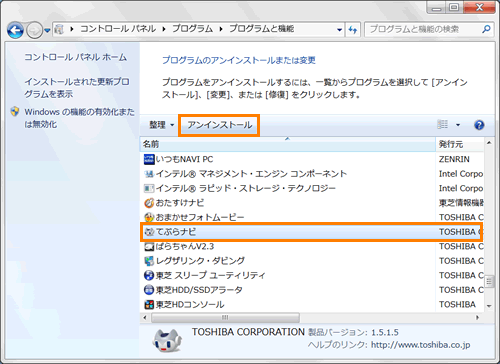Click 東芝情報機器 publisher cell for おたすけナビ
500x364 pixels.
461,203
